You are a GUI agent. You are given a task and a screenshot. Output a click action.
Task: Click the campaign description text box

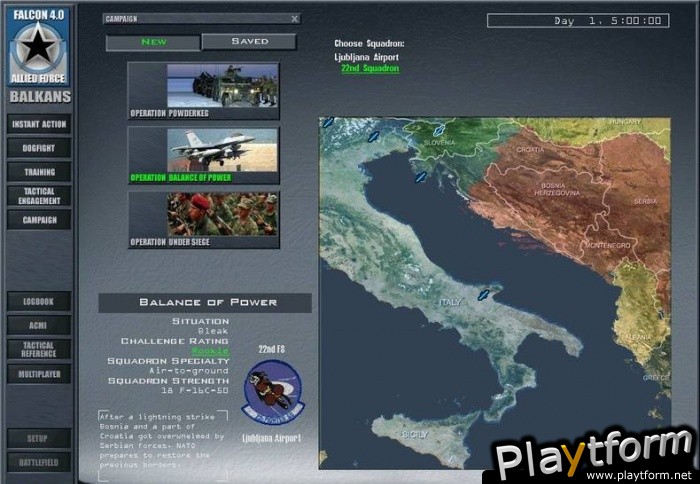coord(163,446)
